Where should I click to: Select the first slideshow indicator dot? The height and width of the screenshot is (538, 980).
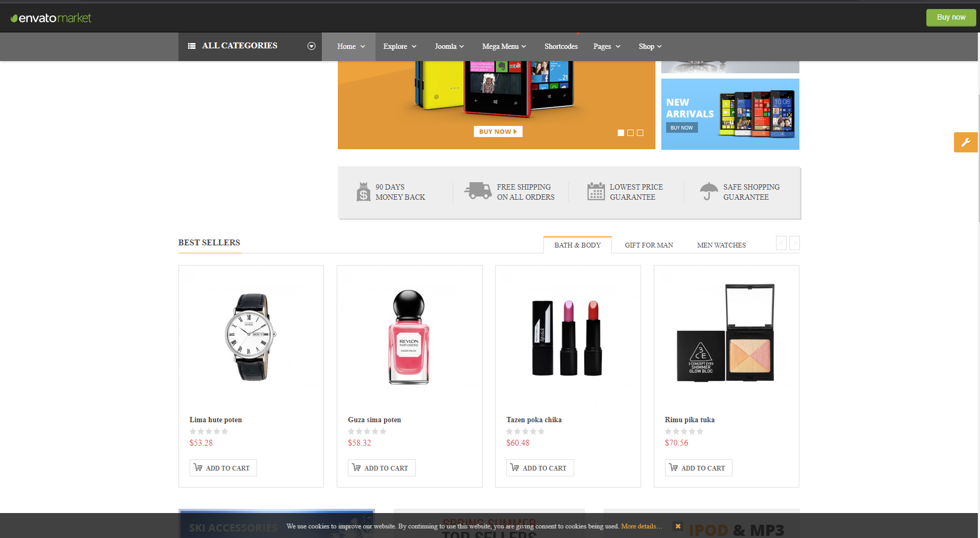621,133
